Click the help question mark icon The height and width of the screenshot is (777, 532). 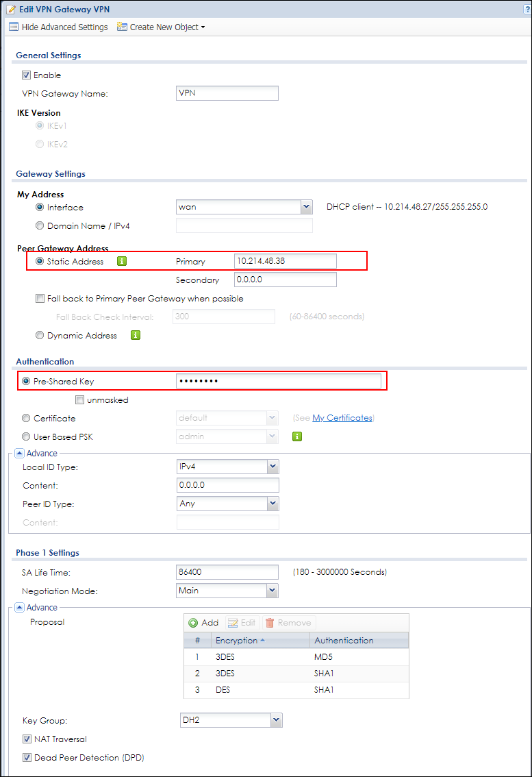523,8
